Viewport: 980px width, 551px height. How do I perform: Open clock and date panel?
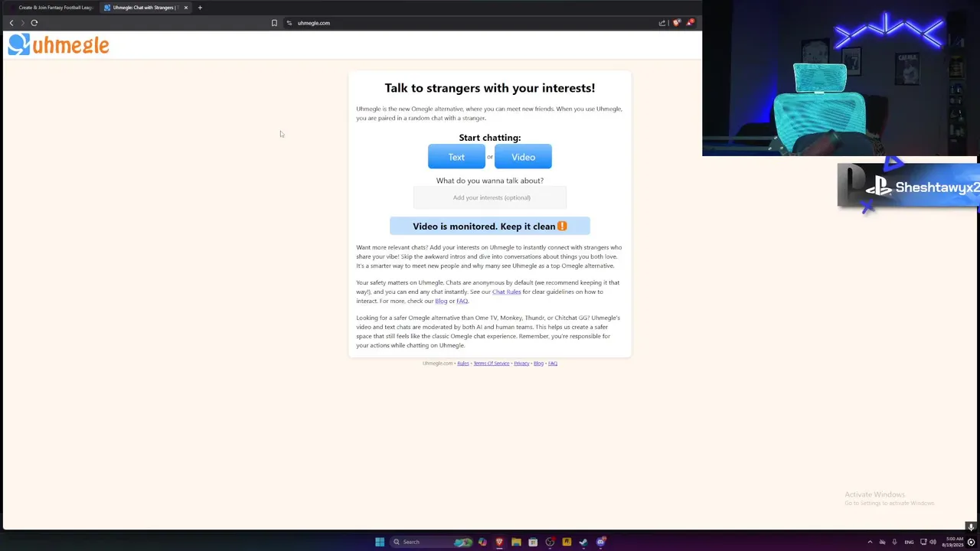[953, 542]
